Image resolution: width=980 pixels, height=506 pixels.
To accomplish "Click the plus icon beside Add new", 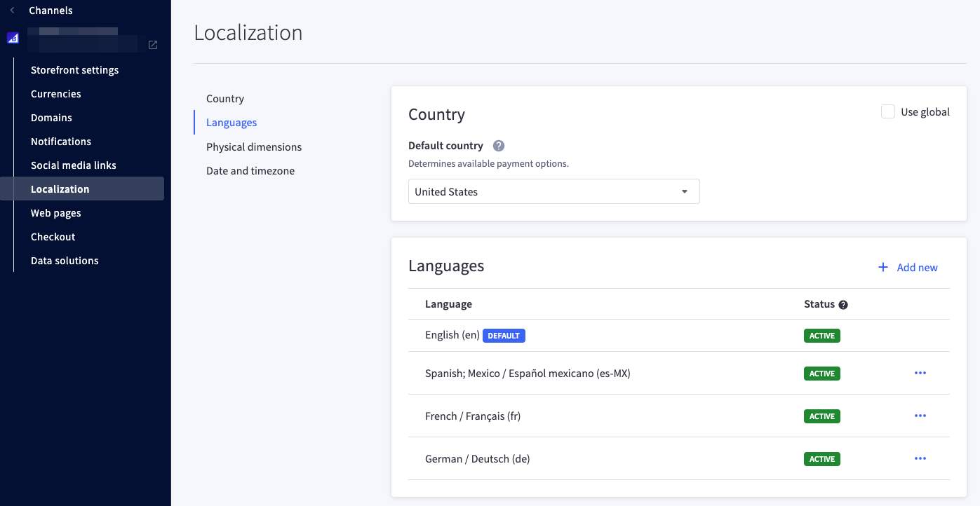I will point(882,267).
